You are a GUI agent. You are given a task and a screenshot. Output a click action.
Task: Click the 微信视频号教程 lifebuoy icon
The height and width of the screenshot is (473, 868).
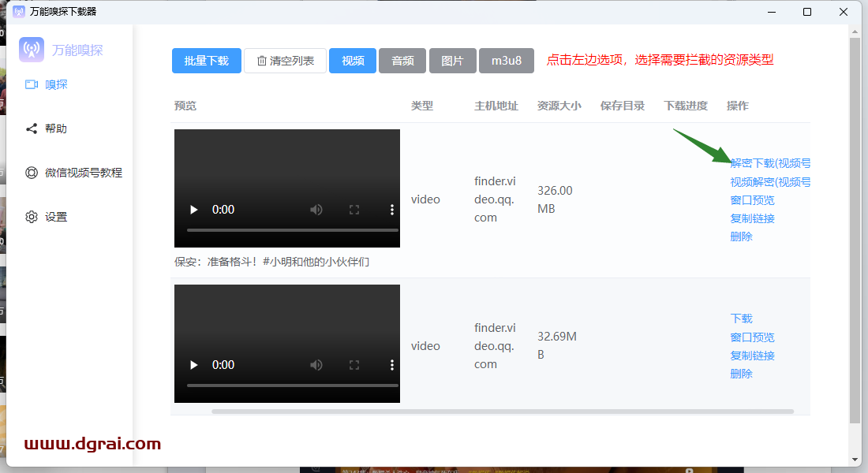point(32,173)
